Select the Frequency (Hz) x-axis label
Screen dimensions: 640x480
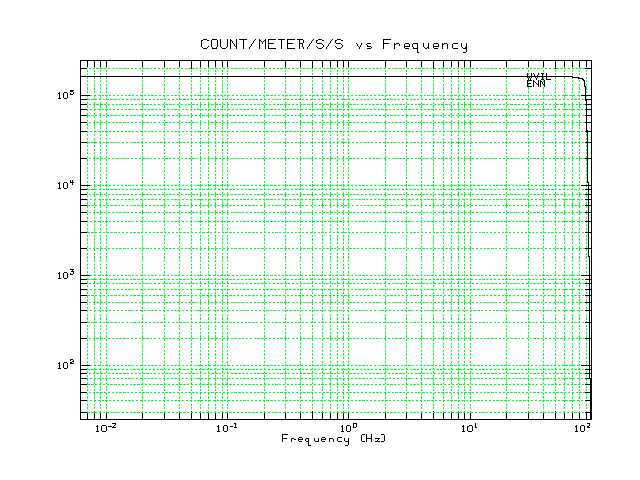click(333, 439)
